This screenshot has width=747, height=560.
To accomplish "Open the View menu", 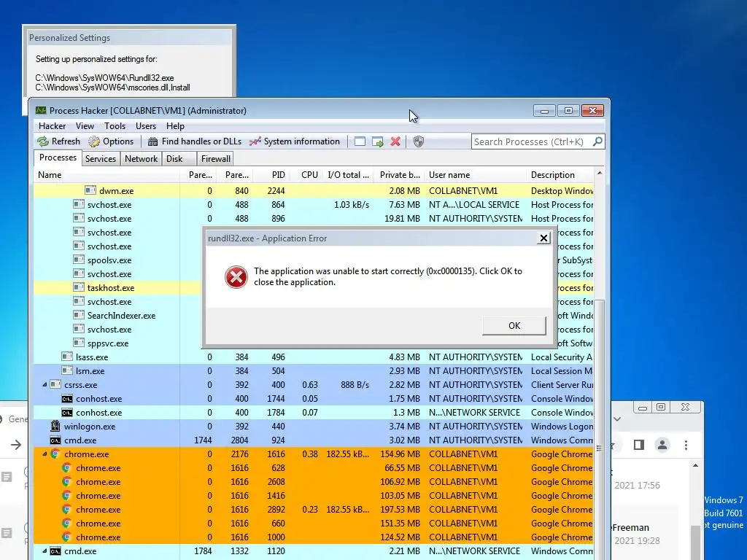I will click(x=85, y=126).
